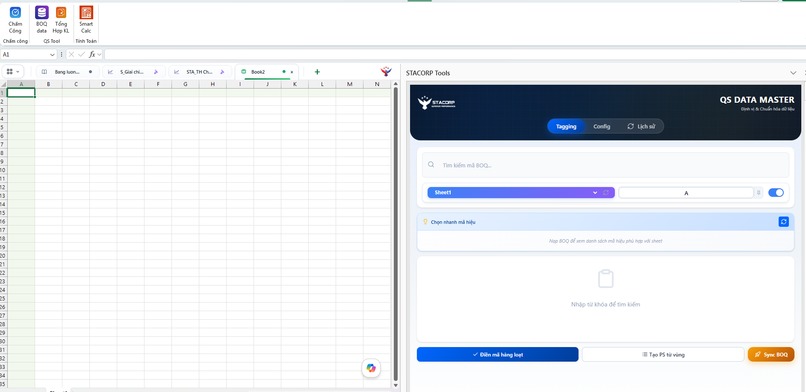
Task: Click the vertical scrollbar of the spreadsheet
Action: pyautogui.click(x=395, y=234)
